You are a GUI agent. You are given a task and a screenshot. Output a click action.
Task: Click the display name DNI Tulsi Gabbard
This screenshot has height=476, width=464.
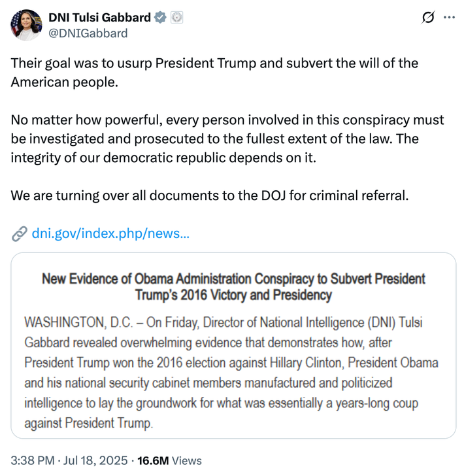[x=99, y=18]
